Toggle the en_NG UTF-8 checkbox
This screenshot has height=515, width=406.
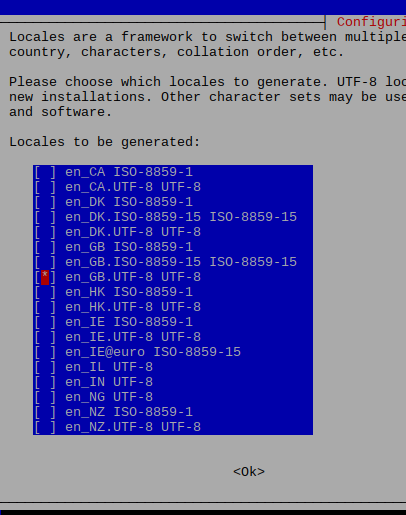[45, 397]
